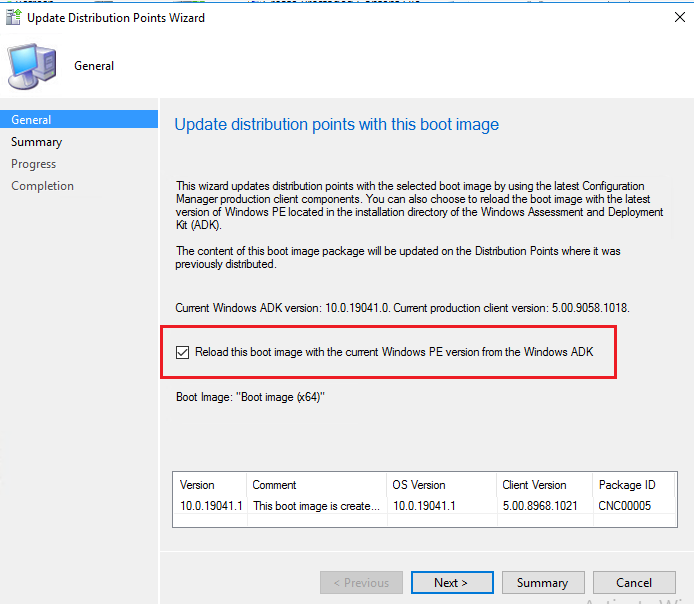Go to Summary step in sidebar

[36, 142]
